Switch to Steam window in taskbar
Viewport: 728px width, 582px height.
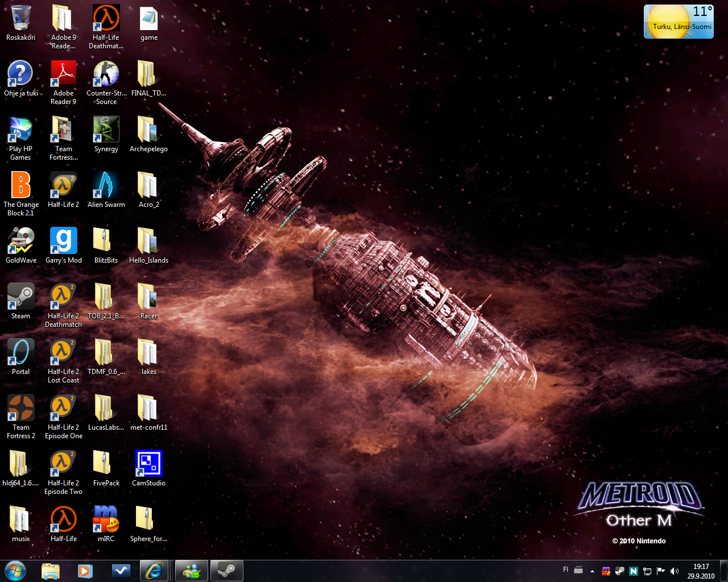[227, 571]
